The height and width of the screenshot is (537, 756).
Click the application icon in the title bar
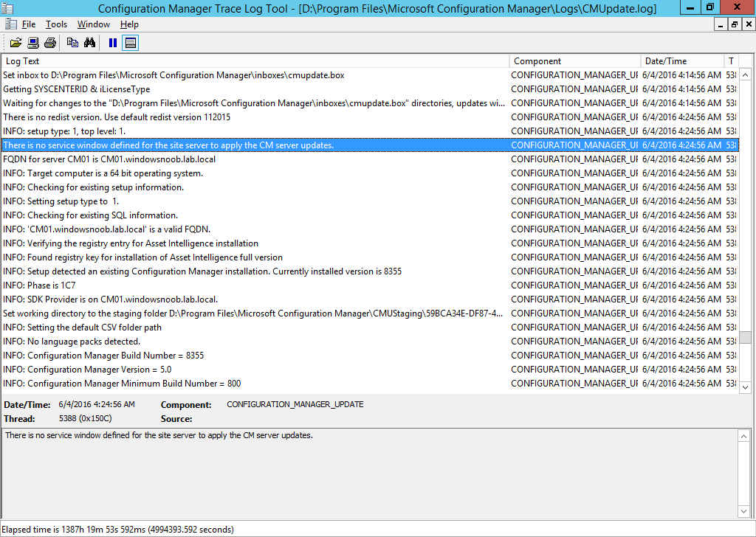coord(7,8)
